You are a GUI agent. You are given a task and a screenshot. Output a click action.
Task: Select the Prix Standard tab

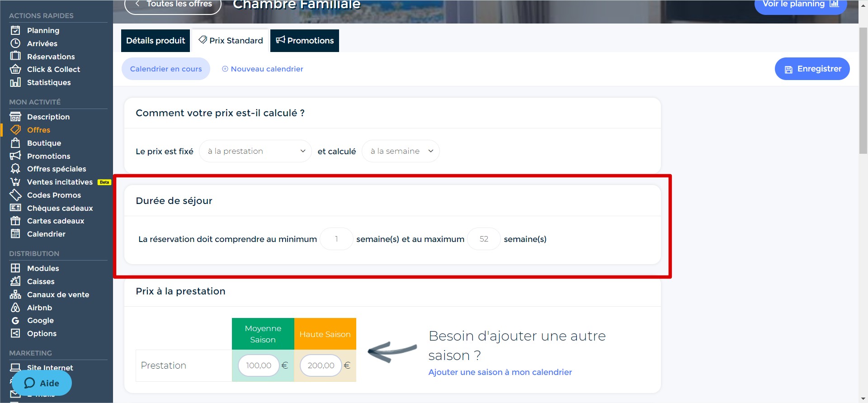click(x=231, y=41)
